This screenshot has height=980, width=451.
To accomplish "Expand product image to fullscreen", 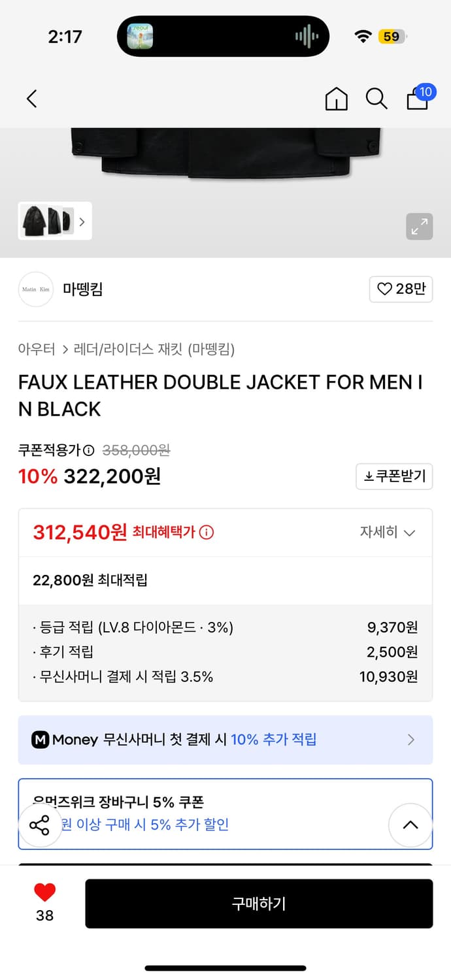I will [420, 227].
